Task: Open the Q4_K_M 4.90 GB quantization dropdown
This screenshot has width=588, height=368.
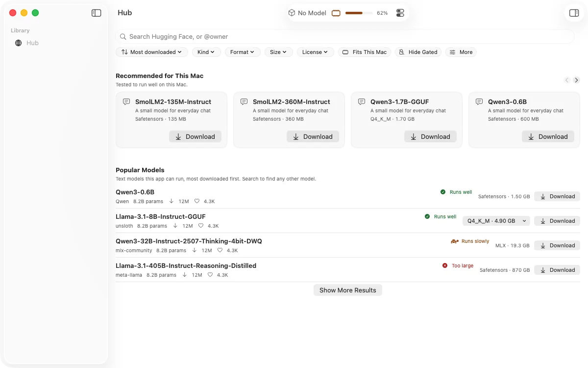Action: point(496,221)
